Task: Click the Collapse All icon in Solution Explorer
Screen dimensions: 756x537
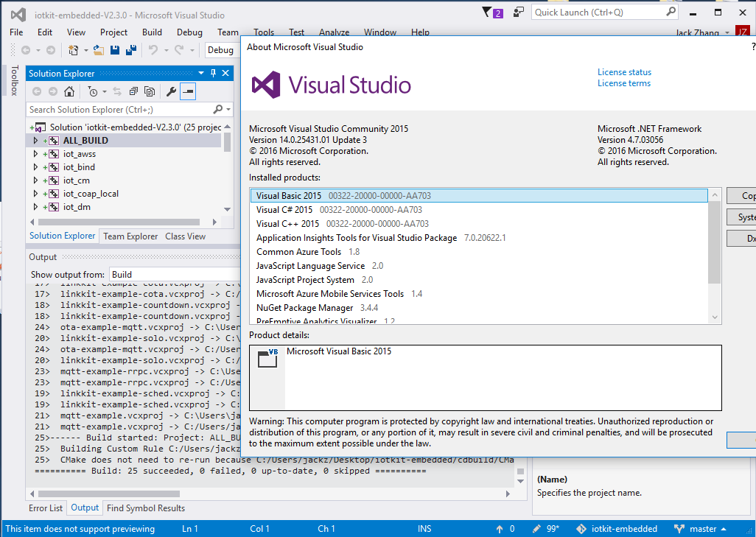Action: [133, 91]
